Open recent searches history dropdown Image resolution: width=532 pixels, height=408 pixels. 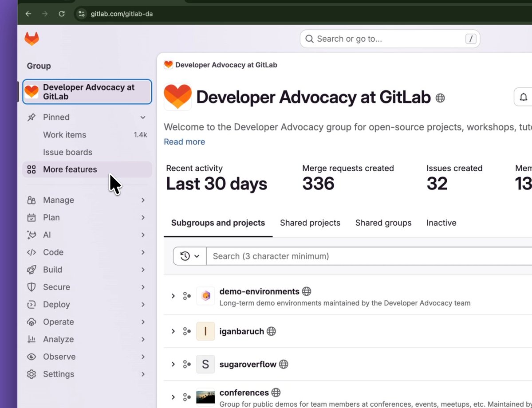189,256
